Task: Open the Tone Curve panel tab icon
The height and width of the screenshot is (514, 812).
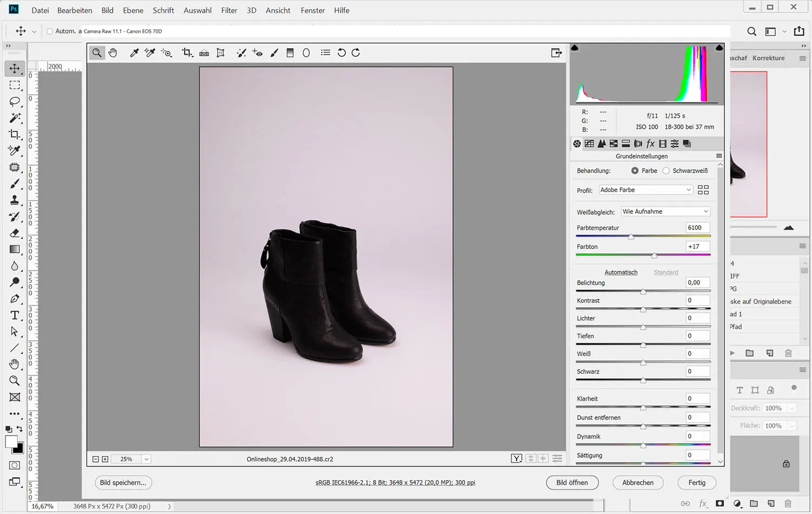Action: [589, 143]
